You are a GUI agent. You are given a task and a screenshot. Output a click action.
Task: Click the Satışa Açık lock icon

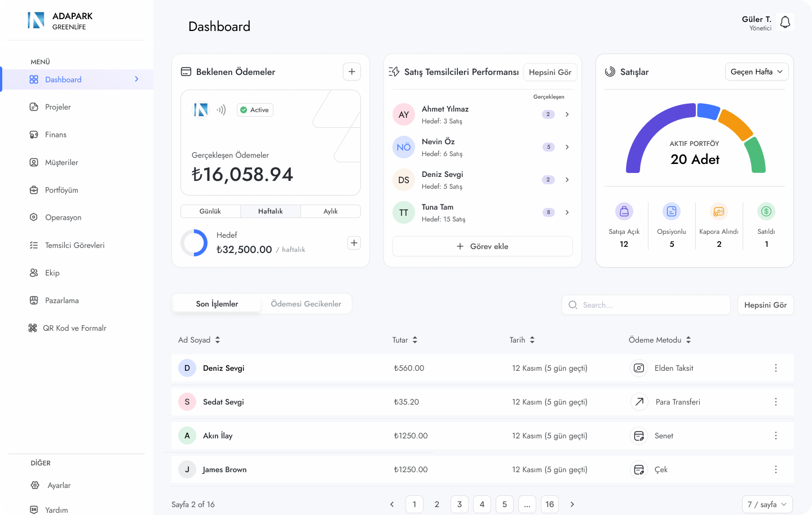click(624, 211)
